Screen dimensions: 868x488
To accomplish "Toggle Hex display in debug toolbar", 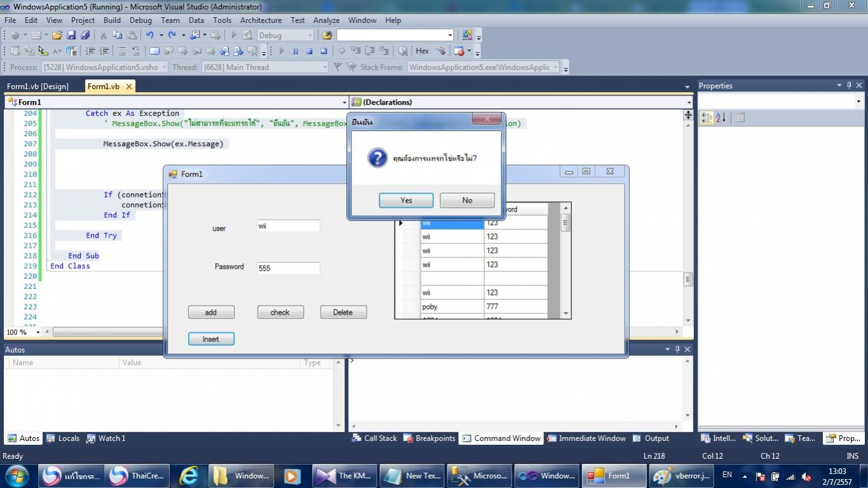I will pos(422,51).
